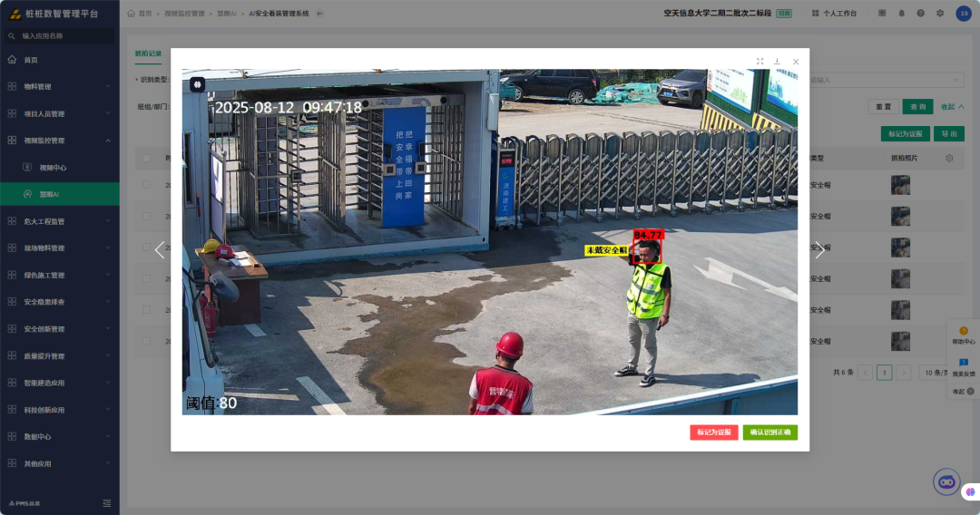Check the first row checkbox

146,185
